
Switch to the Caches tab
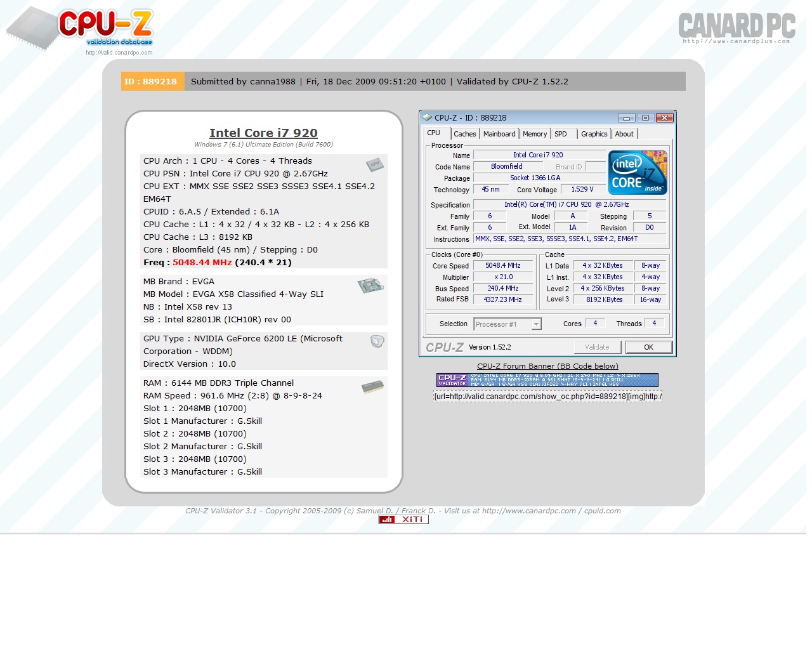[465, 134]
